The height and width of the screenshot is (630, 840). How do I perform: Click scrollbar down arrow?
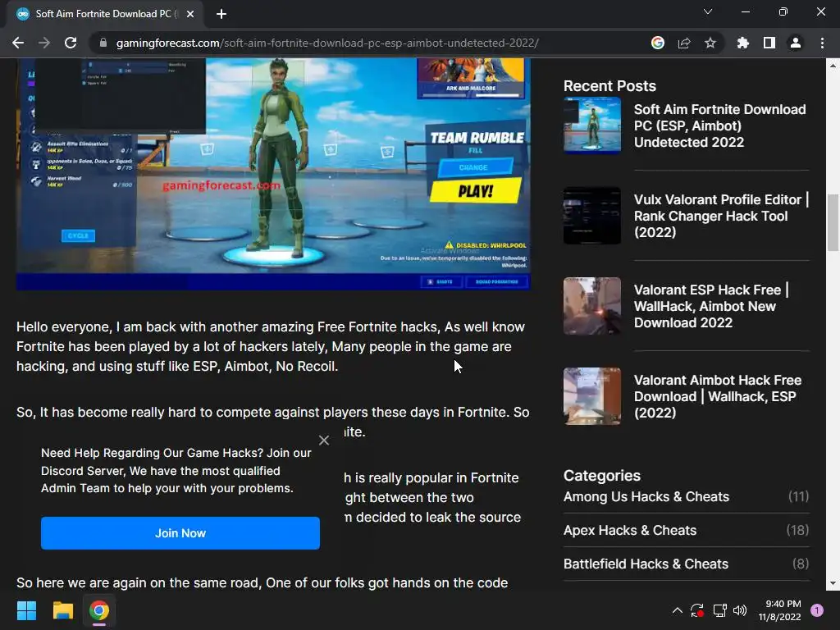pos(833,583)
